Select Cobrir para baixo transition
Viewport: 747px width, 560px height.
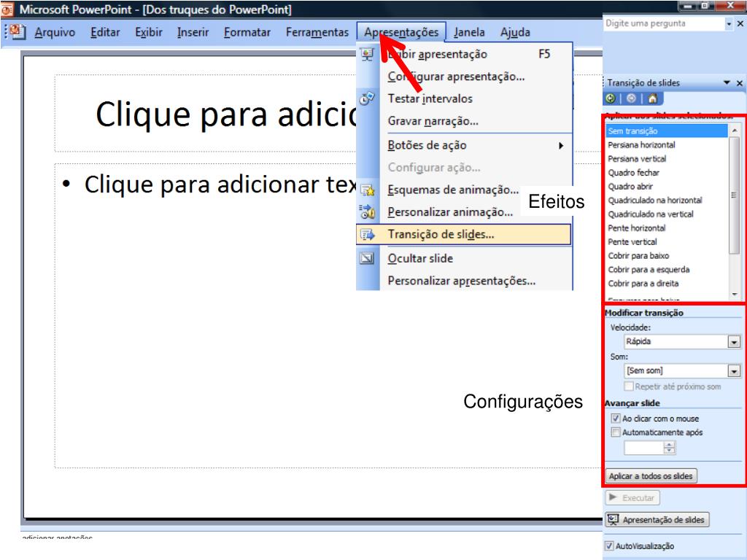click(667, 255)
